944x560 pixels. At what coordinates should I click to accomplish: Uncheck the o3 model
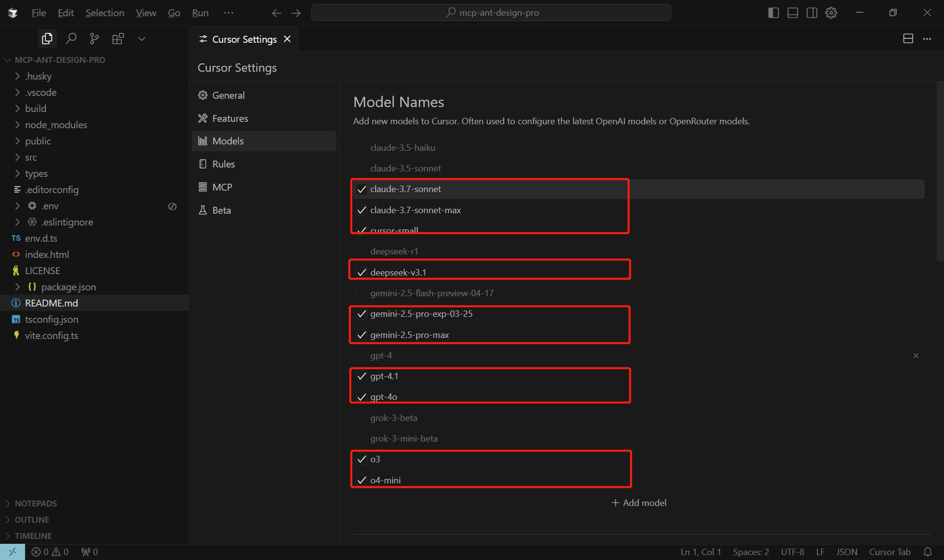(361, 459)
